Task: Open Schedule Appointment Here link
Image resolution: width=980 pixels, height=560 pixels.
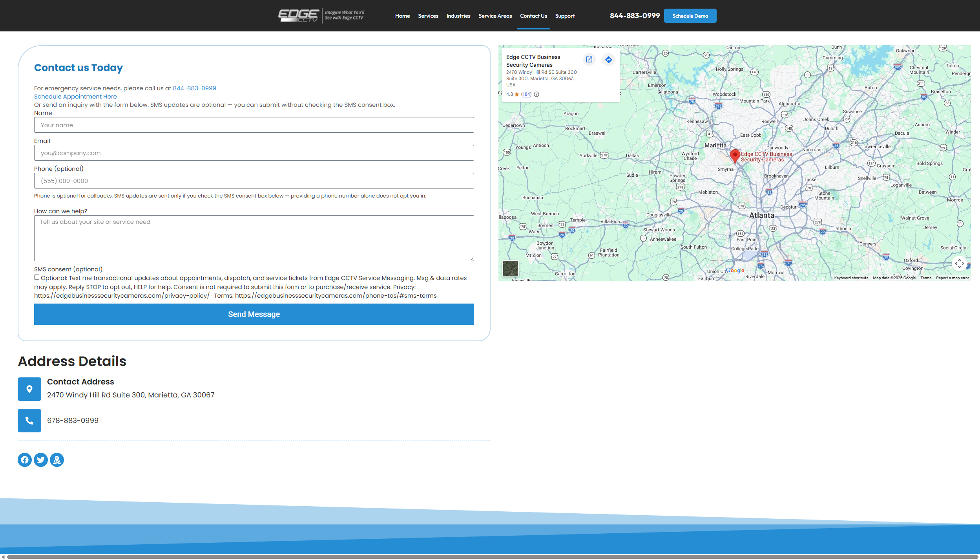Action: pos(75,97)
